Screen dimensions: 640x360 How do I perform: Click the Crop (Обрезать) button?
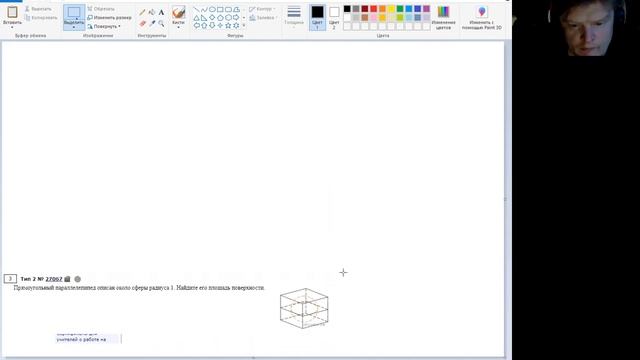[x=101, y=9]
